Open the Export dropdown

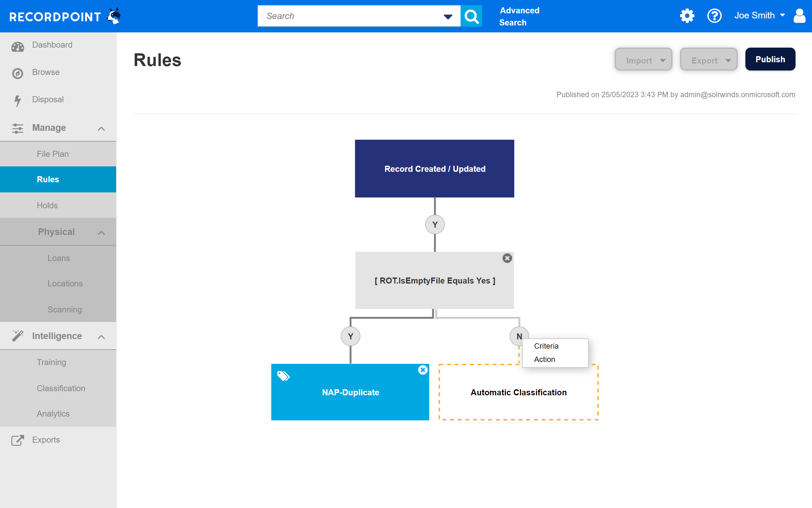(x=708, y=60)
